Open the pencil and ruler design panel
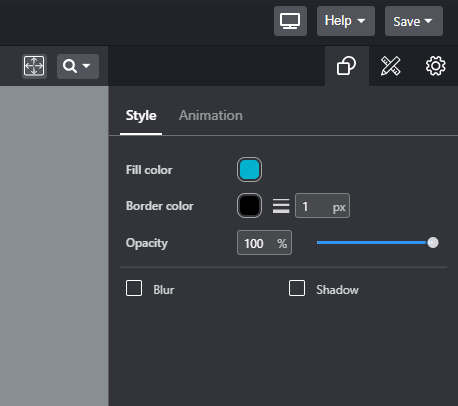 (390, 66)
